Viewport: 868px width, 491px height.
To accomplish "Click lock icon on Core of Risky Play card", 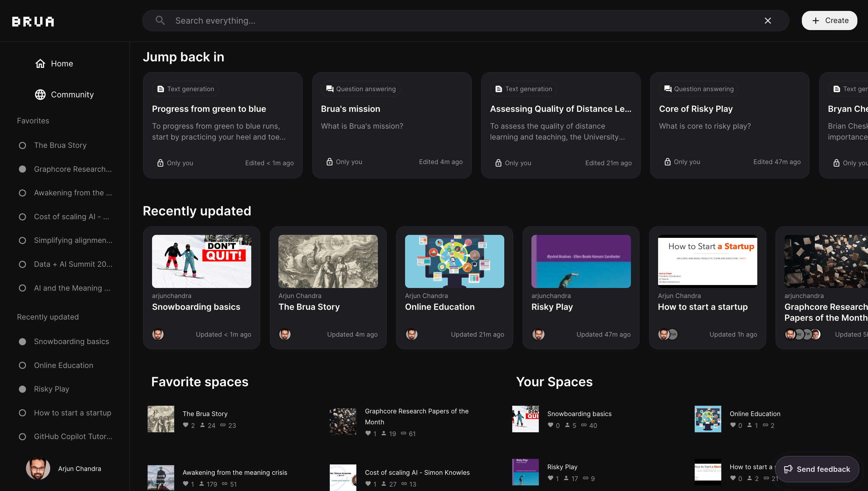I will pyautogui.click(x=667, y=161).
